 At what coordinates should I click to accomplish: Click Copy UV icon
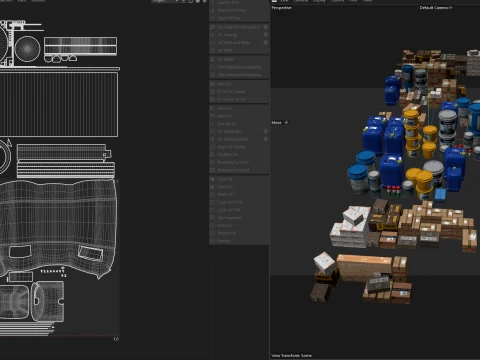pyautogui.click(x=213, y=179)
